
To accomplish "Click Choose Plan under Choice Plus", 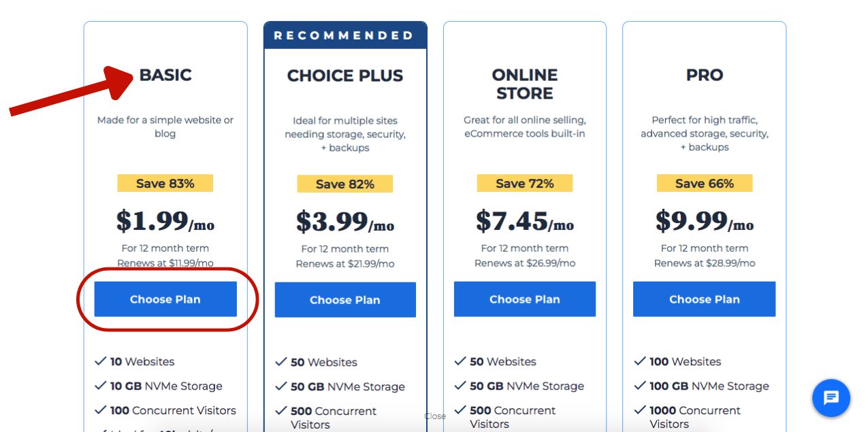I will coord(345,300).
